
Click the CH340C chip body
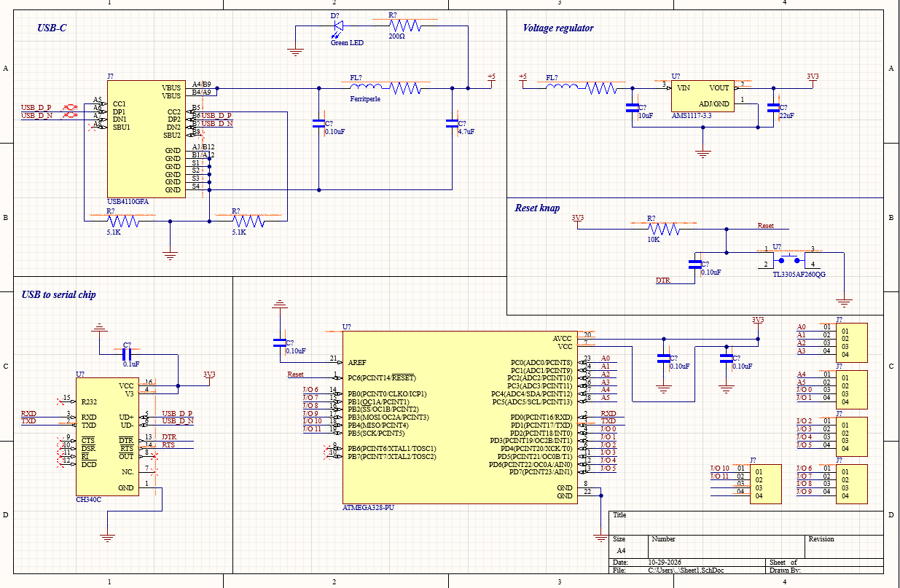pyautogui.click(x=106, y=436)
